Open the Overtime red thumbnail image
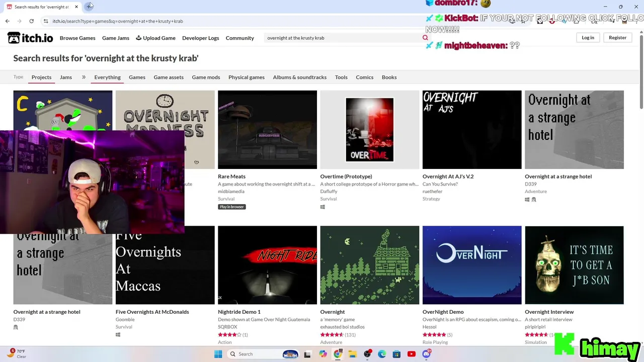This screenshot has height=362, width=644. pos(370,130)
